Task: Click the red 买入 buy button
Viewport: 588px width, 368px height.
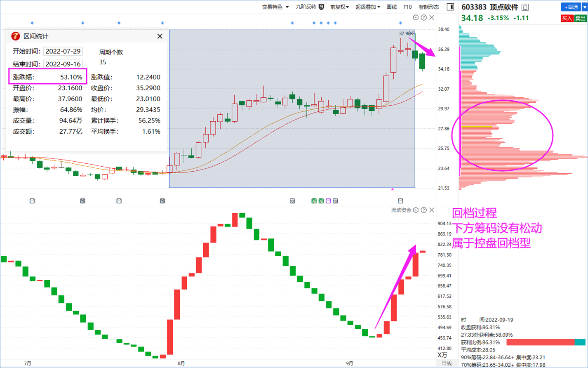Action: tap(567, 18)
